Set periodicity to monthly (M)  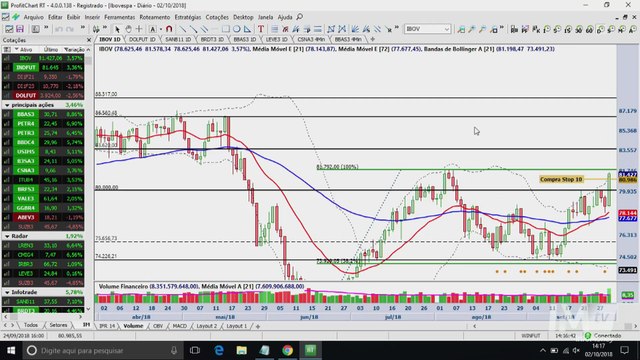622,29
